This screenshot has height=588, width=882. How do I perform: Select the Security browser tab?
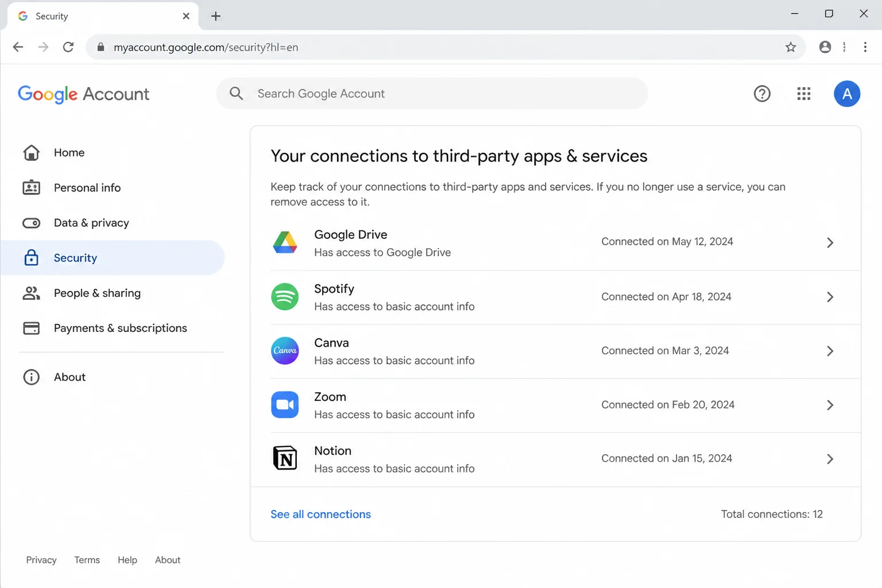(x=103, y=16)
